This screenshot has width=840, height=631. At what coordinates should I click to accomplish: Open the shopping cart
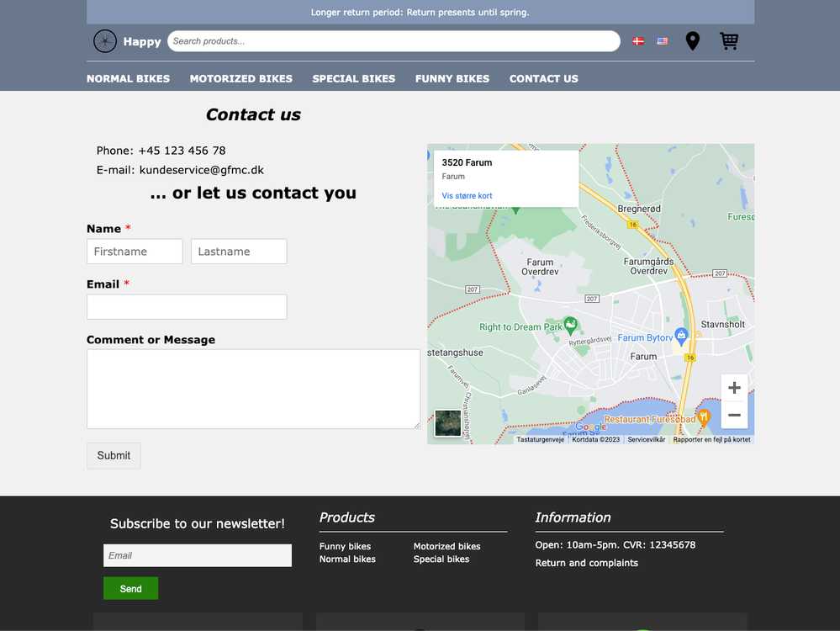click(x=729, y=41)
